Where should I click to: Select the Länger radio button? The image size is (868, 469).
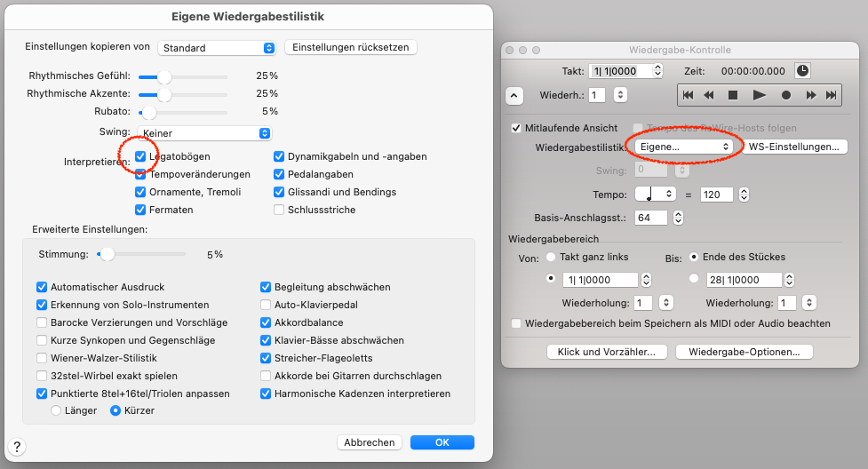coord(56,411)
